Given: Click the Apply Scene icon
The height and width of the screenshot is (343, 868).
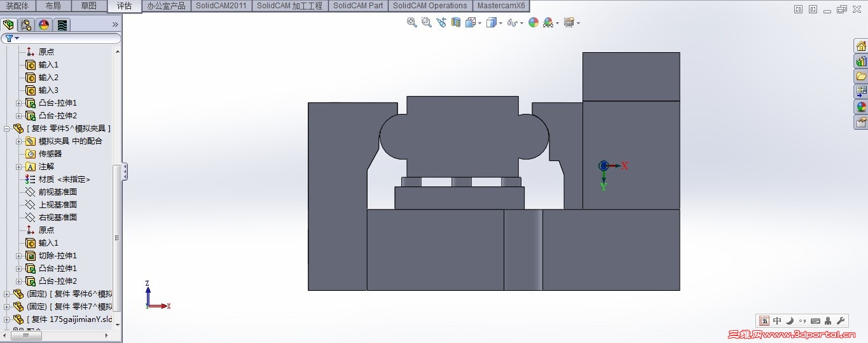Looking at the screenshot, I should [x=548, y=22].
